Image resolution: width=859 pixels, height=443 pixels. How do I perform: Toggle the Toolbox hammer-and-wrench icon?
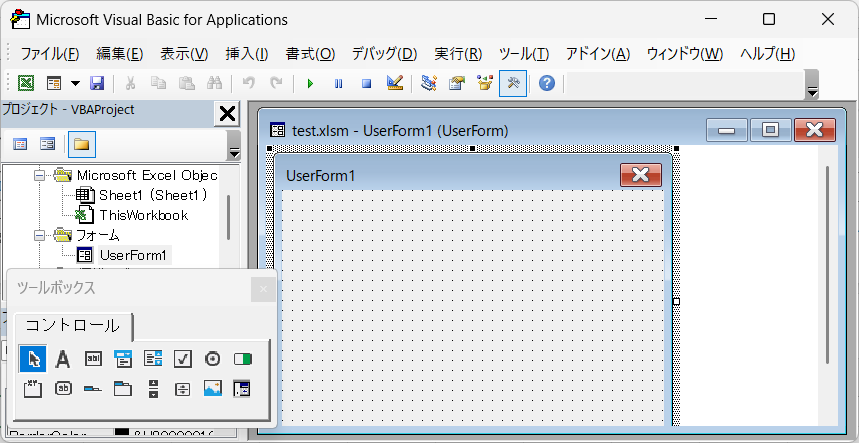click(x=513, y=83)
